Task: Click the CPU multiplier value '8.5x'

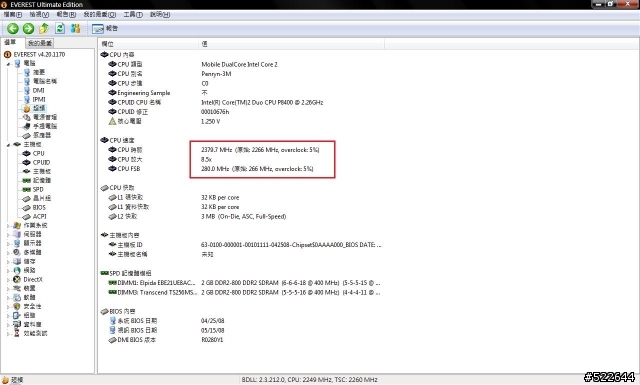Action: [x=207, y=159]
